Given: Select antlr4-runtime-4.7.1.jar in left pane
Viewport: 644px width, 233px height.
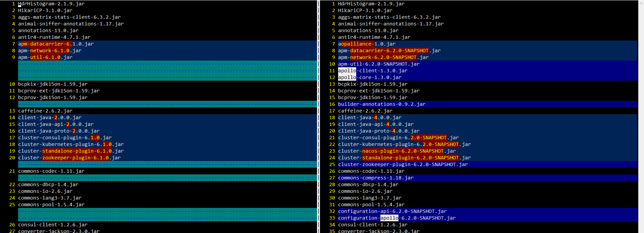Looking at the screenshot, I should point(54,37).
